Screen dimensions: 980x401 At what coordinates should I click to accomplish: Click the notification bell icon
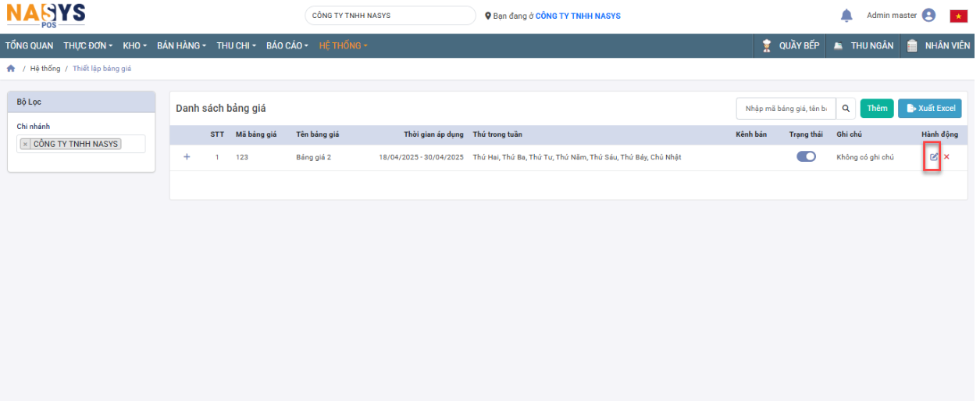point(846,16)
